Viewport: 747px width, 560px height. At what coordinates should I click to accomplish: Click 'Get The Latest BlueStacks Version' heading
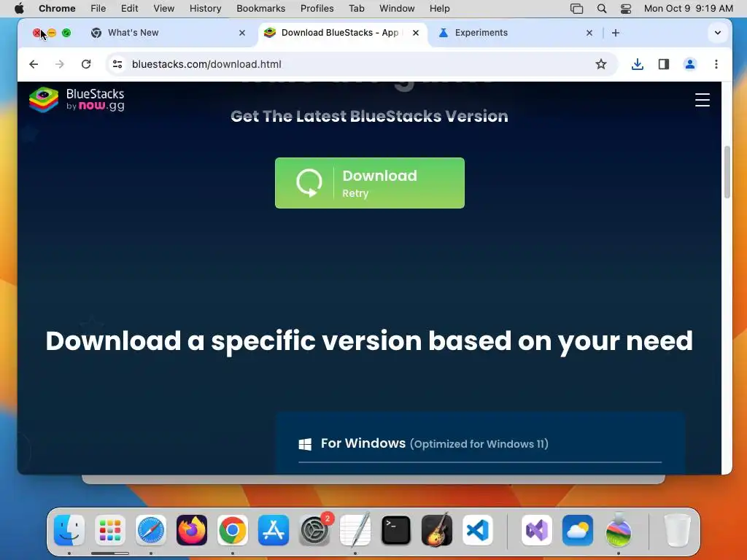click(369, 116)
